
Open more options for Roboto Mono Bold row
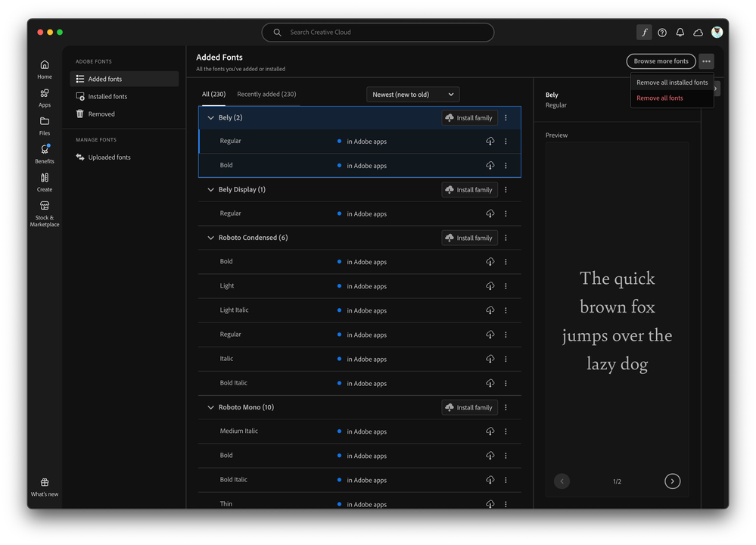pos(506,456)
